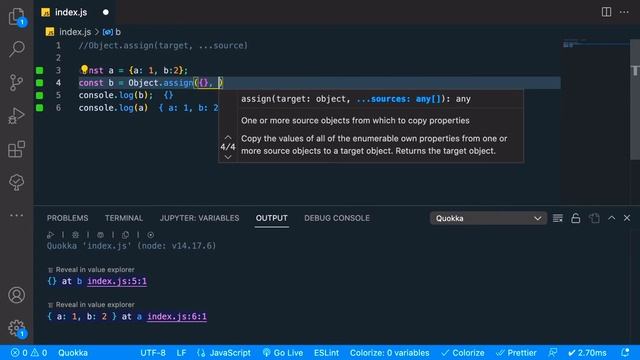Show additional activity bar views (ellipsis)
640x360 pixels.
click(x=16, y=215)
